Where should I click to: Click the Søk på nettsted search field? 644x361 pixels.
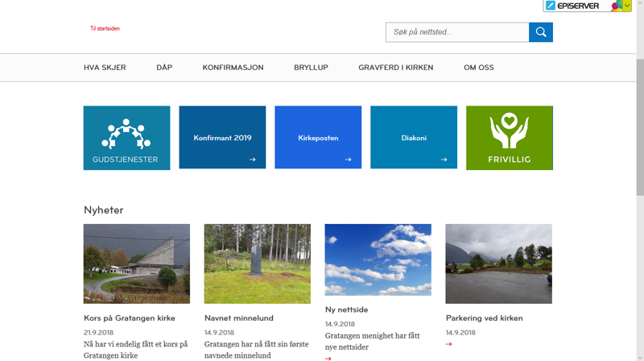456,32
